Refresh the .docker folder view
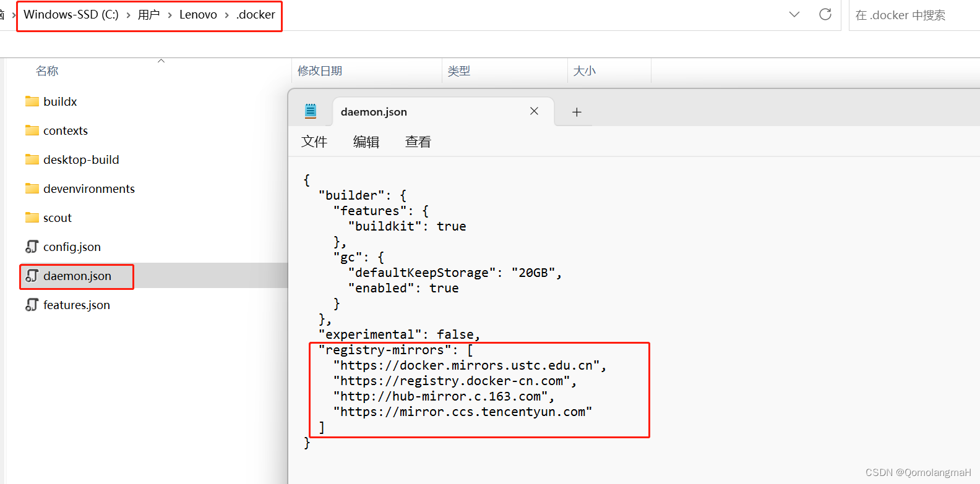 (x=825, y=14)
